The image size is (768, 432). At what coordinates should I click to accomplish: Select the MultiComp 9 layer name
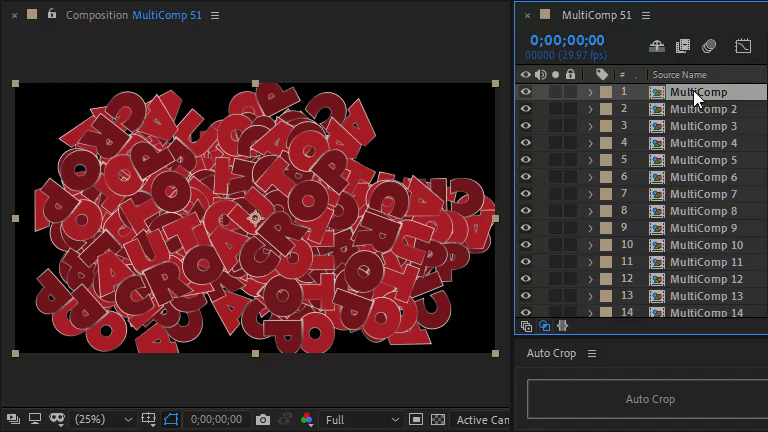click(x=703, y=228)
